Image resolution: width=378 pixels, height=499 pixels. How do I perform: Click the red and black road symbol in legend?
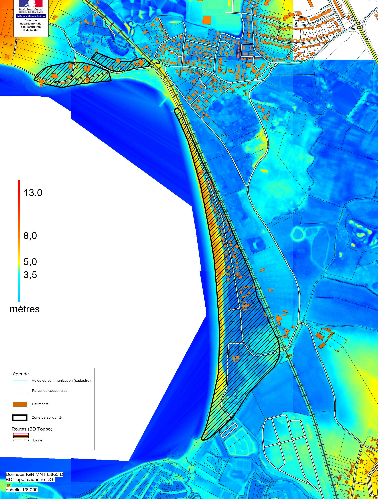20,436
